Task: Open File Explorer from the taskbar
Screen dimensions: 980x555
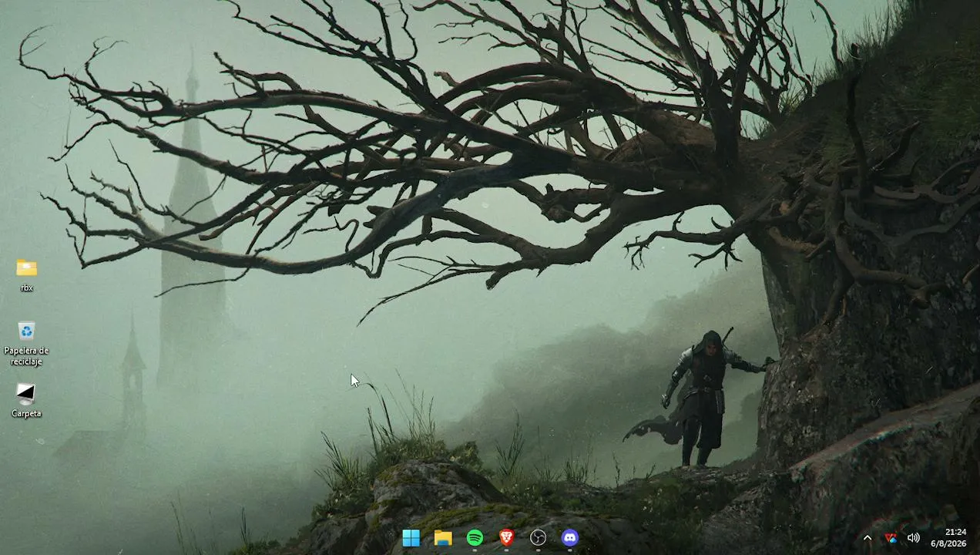Action: click(443, 537)
